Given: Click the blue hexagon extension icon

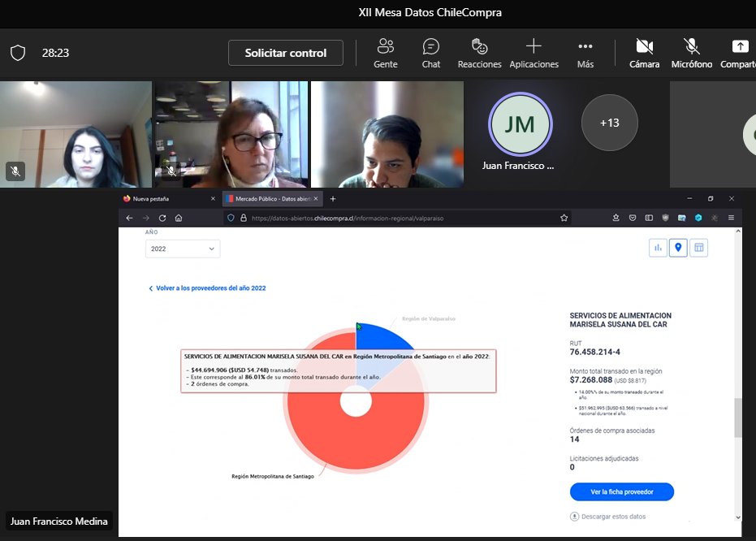Looking at the screenshot, I should coord(698,218).
